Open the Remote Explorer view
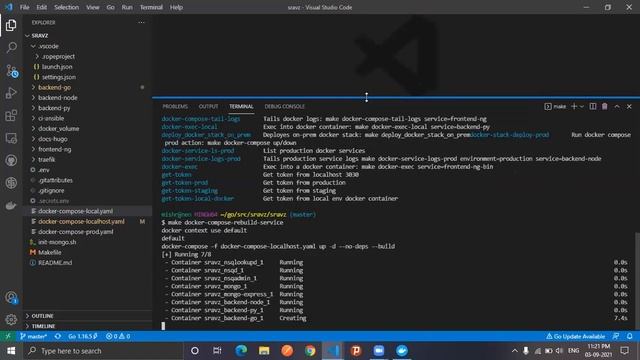 11,138
